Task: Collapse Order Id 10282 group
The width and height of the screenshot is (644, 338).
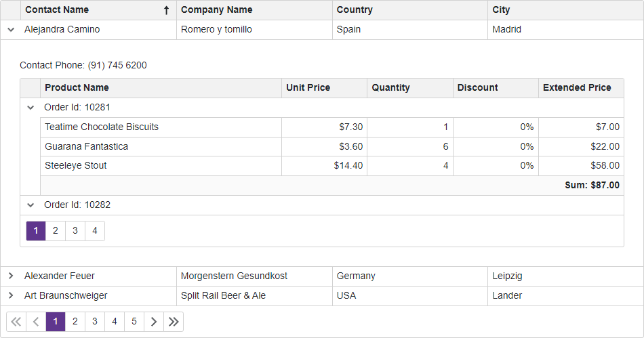Action: (31, 205)
